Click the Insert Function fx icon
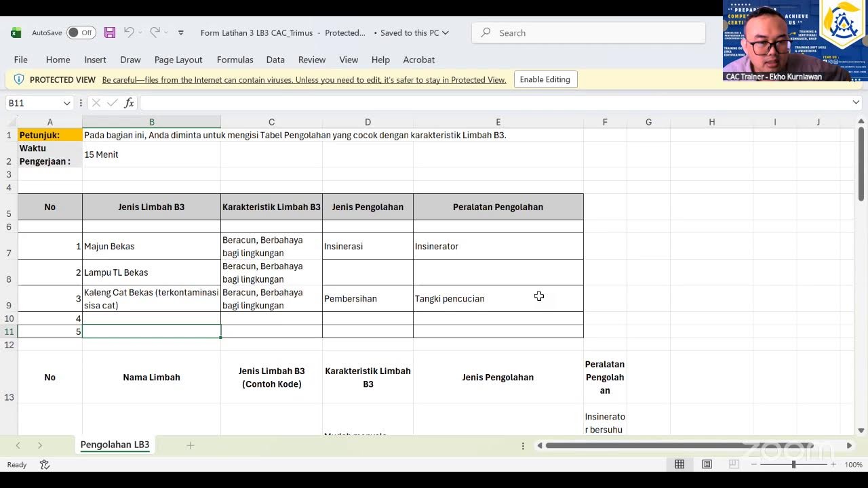 pos(129,103)
